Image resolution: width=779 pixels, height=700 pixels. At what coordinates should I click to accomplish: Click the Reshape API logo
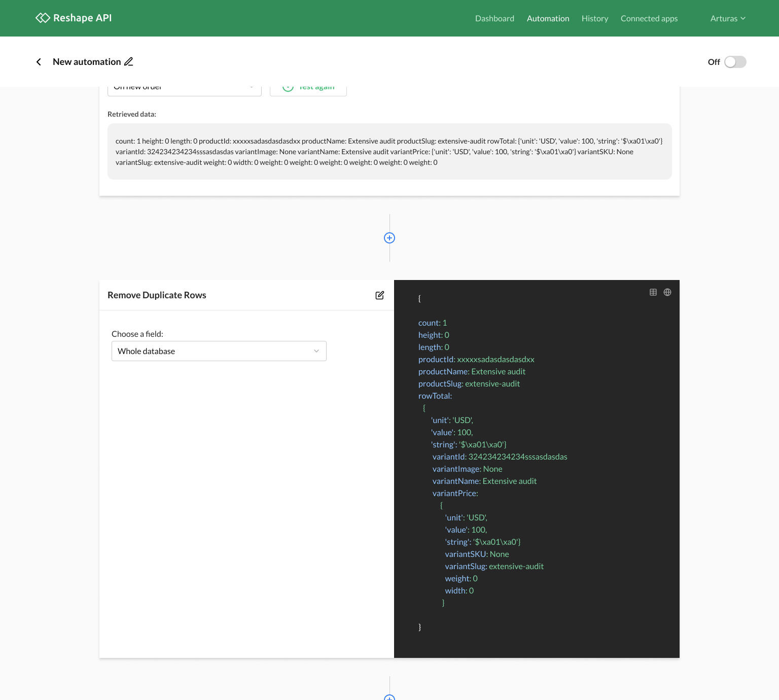73,18
